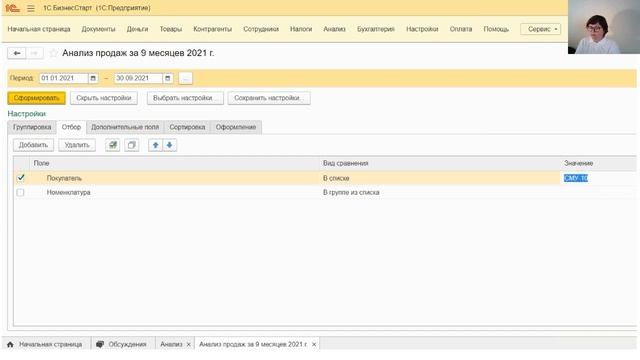Click the Значение column header
The image size is (640, 360).
[578, 163]
